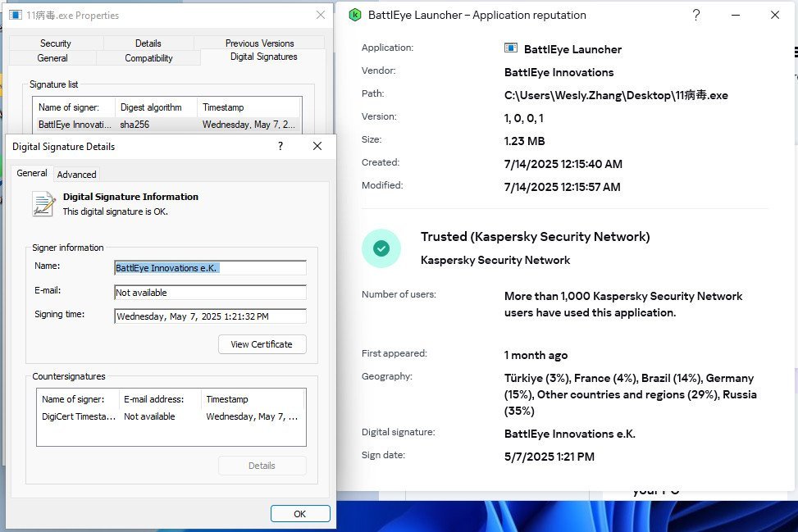The image size is (798, 532).
Task: Minimize the Application reputation window
Action: (x=736, y=16)
